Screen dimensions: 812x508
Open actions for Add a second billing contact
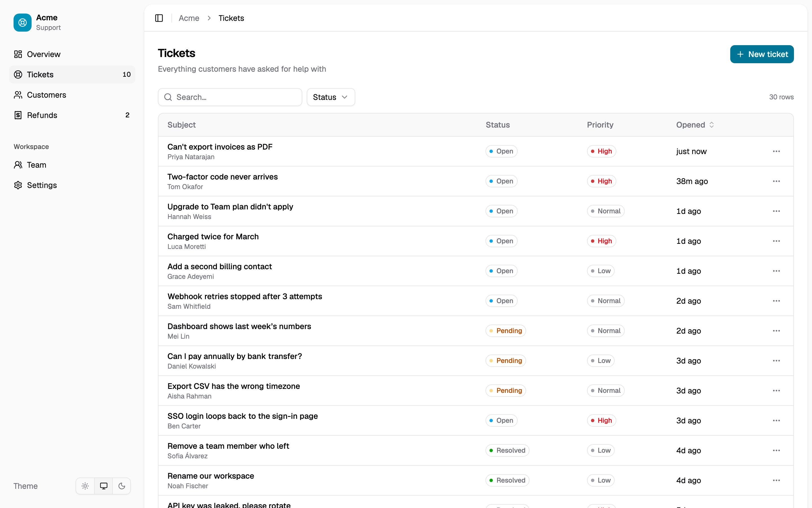[x=776, y=271]
